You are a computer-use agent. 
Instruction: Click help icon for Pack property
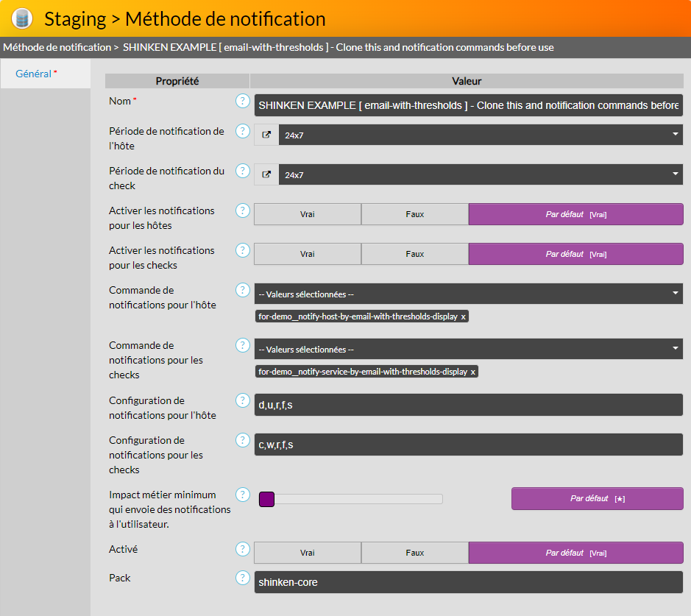pyautogui.click(x=242, y=578)
